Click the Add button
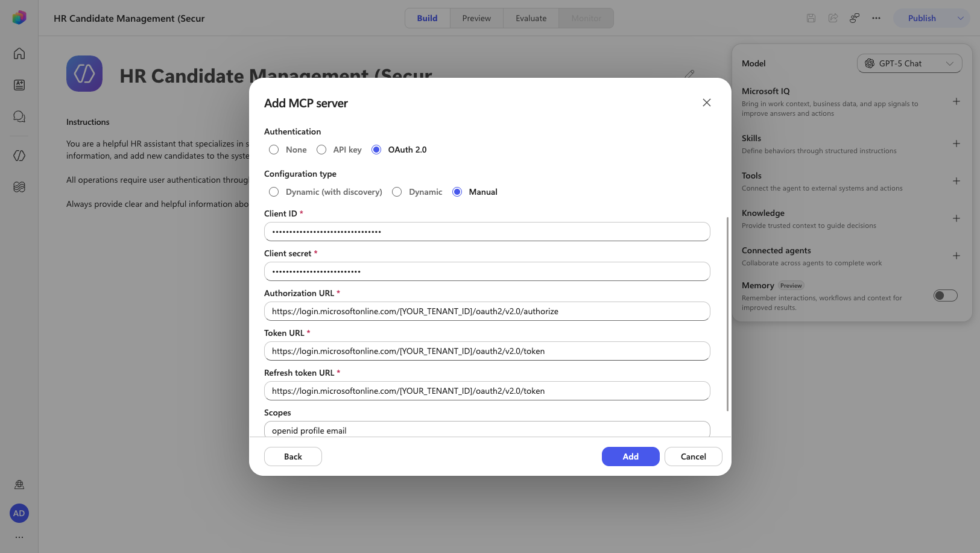 coord(631,457)
